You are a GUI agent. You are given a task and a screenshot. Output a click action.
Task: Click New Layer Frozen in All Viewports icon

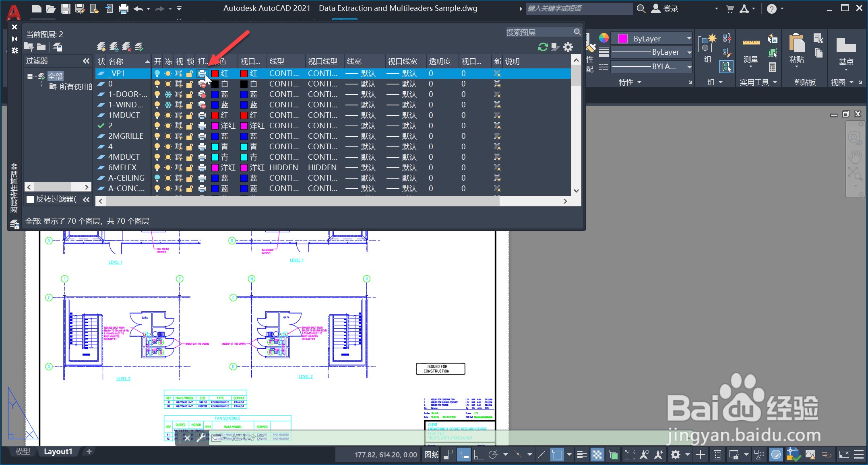pyautogui.click(x=114, y=47)
